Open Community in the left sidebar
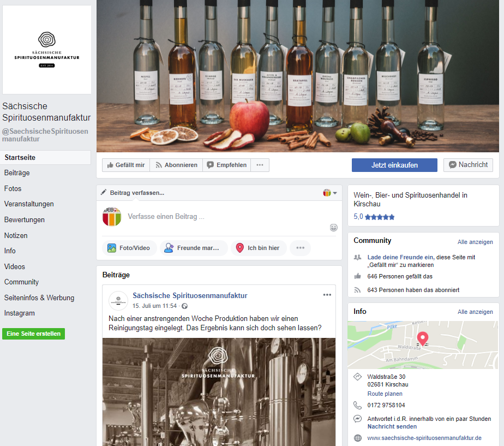This screenshot has height=446, width=504. (x=21, y=282)
